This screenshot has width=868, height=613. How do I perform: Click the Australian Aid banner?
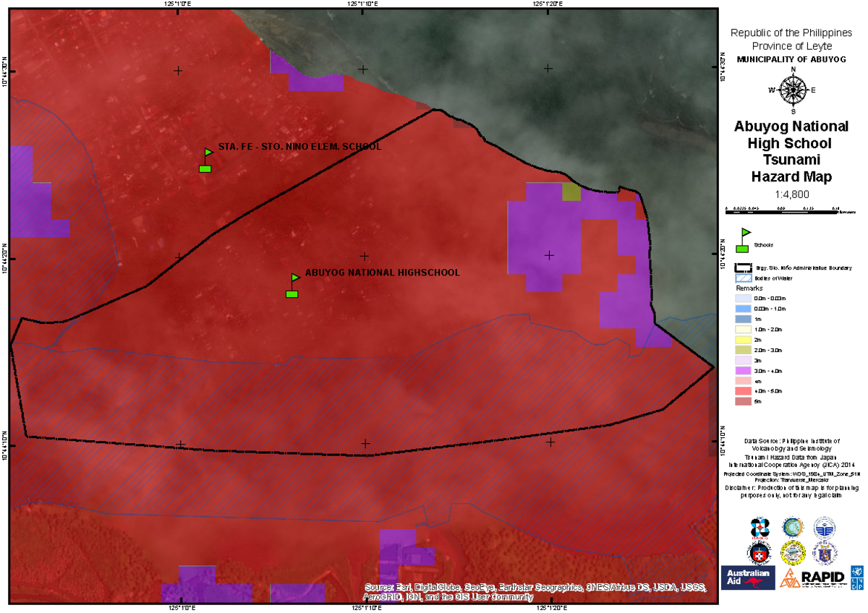pos(749,578)
